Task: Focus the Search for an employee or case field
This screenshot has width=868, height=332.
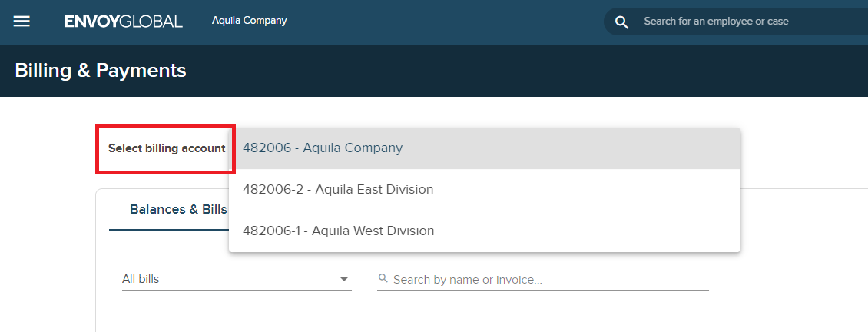Action: pos(737,22)
